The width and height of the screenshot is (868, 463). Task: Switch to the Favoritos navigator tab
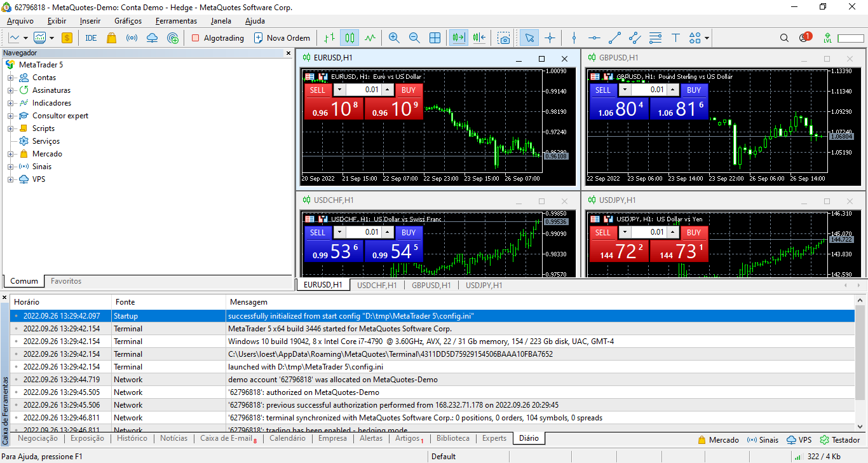pos(66,281)
